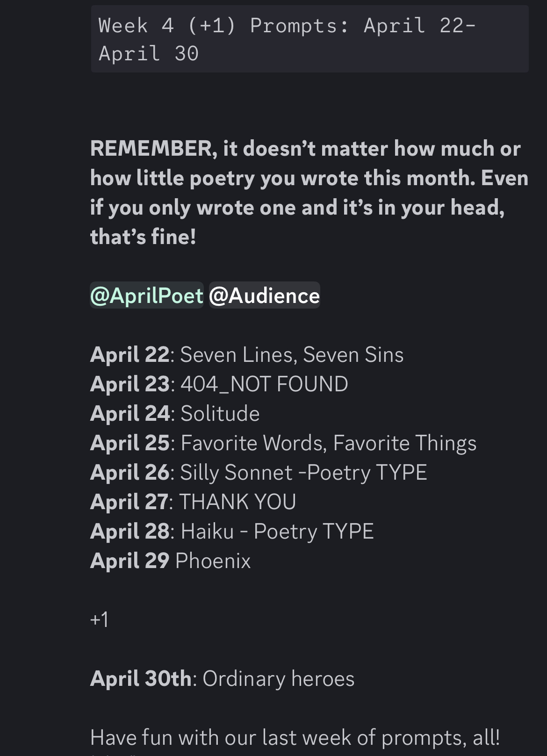The height and width of the screenshot is (756, 547).
Task: Click the @AprilPoet role mention
Action: click(x=146, y=295)
